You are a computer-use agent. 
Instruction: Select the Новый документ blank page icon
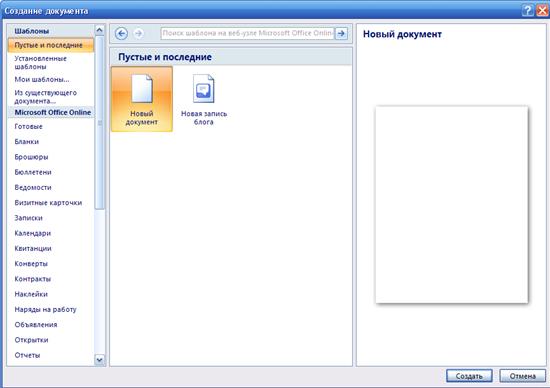tap(142, 99)
